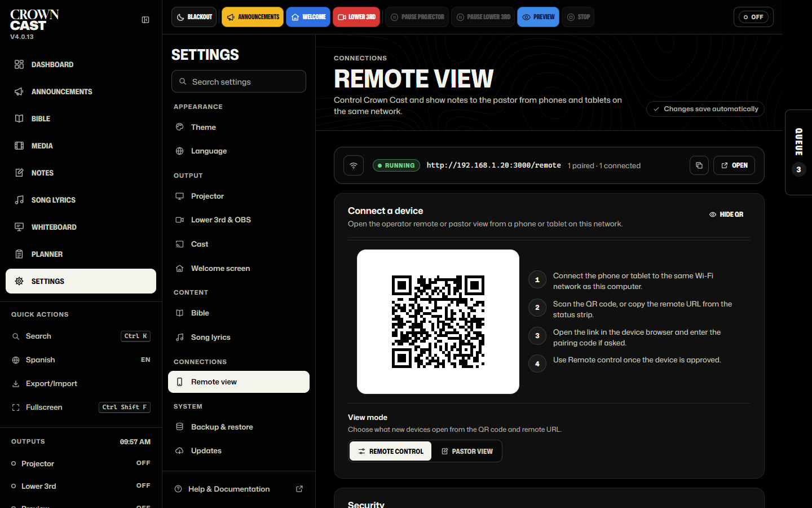Open the Announcements page in the sidebar
This screenshot has height=508, width=812.
(x=81, y=91)
